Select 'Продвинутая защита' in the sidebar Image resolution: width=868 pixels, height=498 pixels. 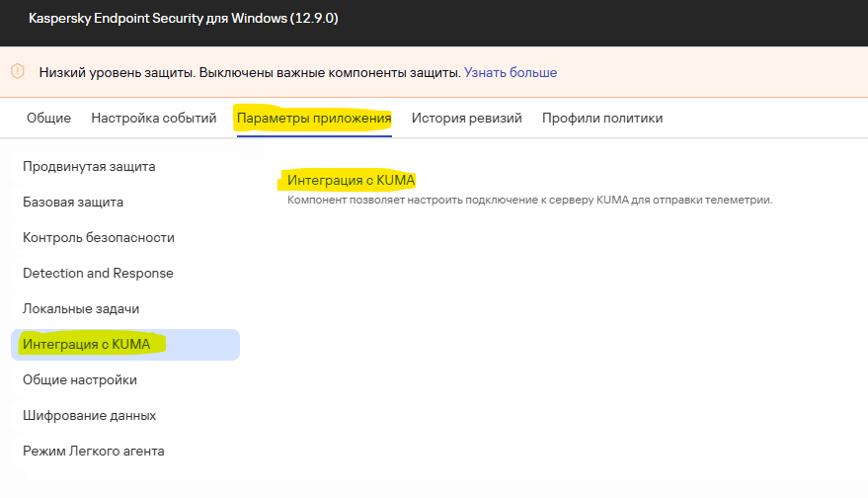(x=125, y=167)
